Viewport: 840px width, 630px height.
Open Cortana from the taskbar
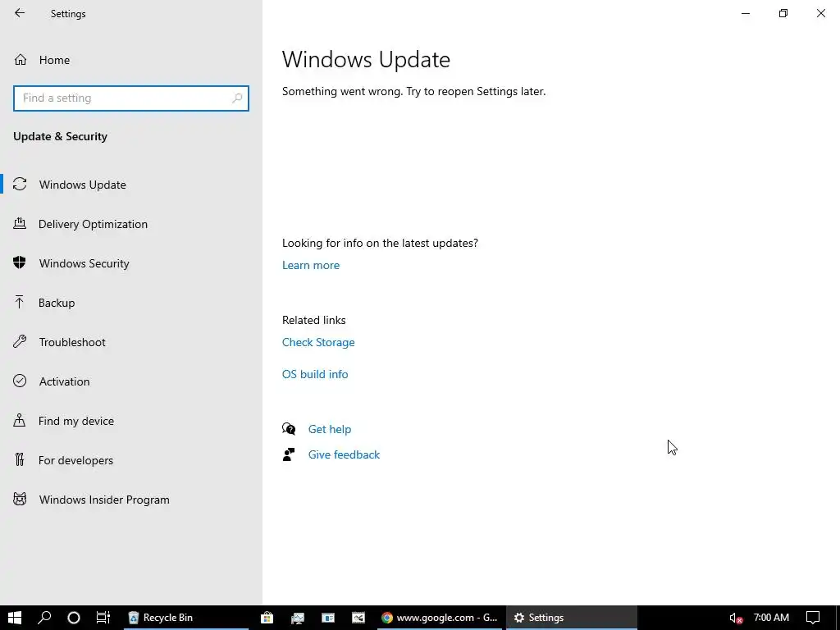pos(74,618)
